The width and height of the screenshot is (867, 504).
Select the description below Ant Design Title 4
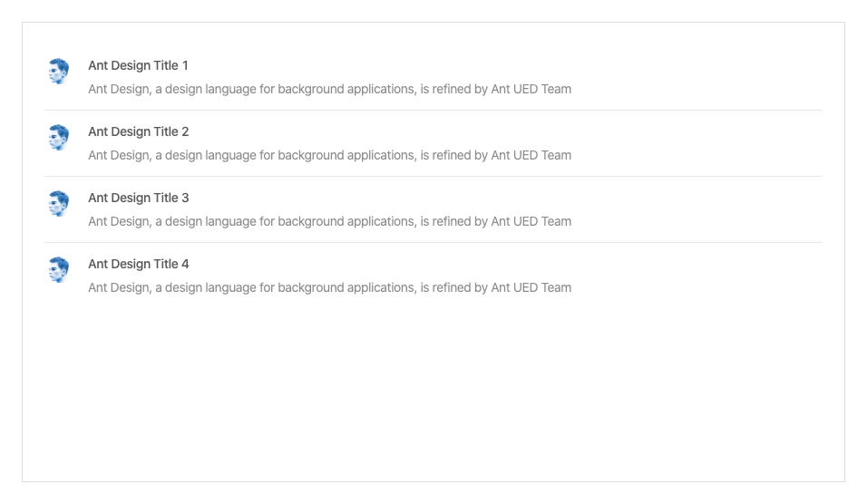coord(329,288)
